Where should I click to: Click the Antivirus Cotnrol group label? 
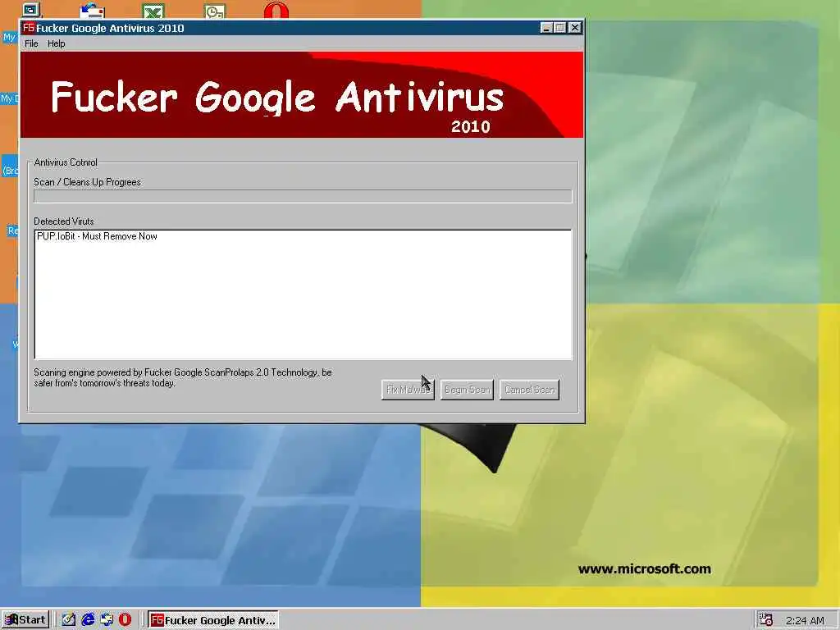66,162
